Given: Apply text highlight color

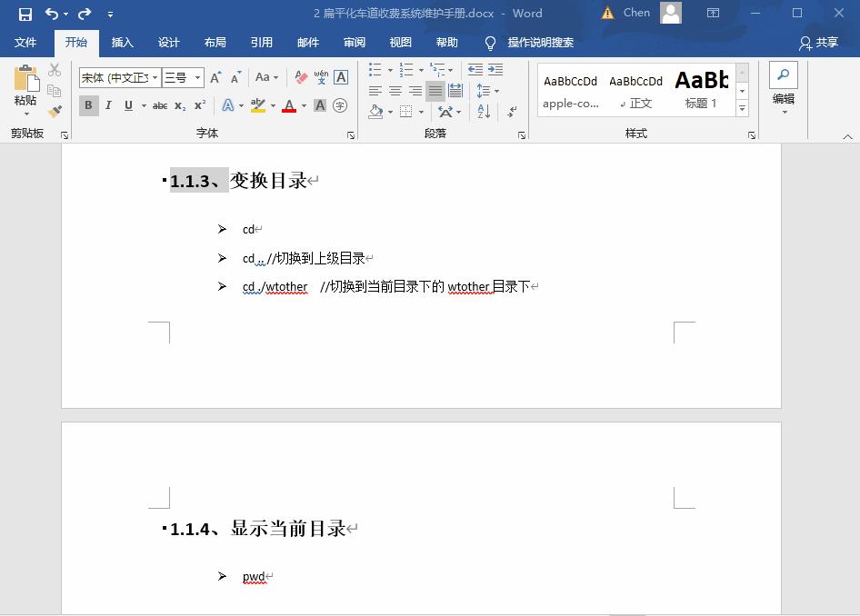Looking at the screenshot, I should (x=257, y=105).
